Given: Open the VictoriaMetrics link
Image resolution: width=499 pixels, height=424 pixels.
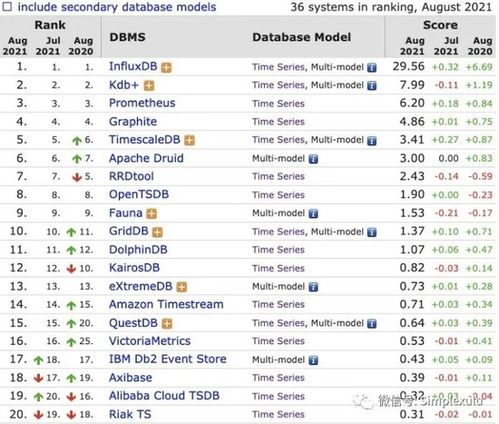Looking at the screenshot, I should 150,341.
